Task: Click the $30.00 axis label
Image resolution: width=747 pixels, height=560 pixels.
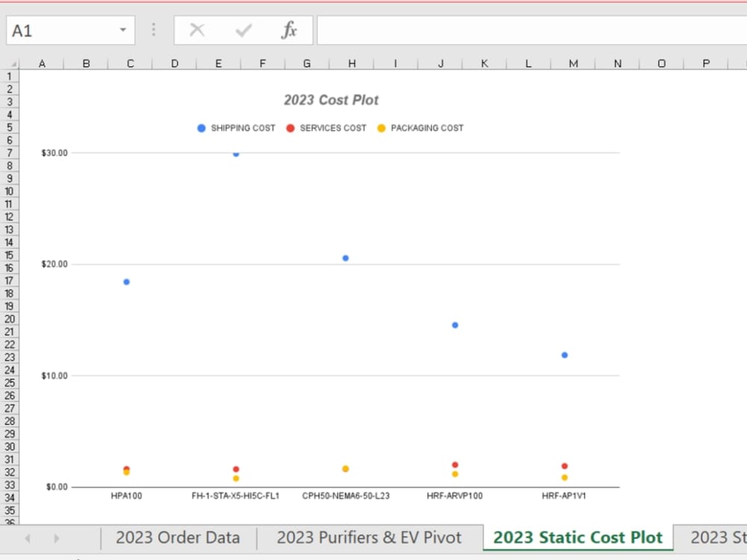Action: point(55,153)
